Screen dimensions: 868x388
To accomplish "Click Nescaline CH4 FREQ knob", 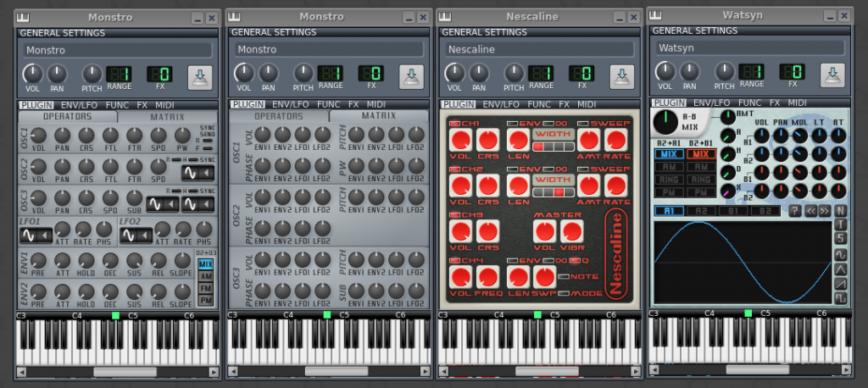I will pos(487,277).
